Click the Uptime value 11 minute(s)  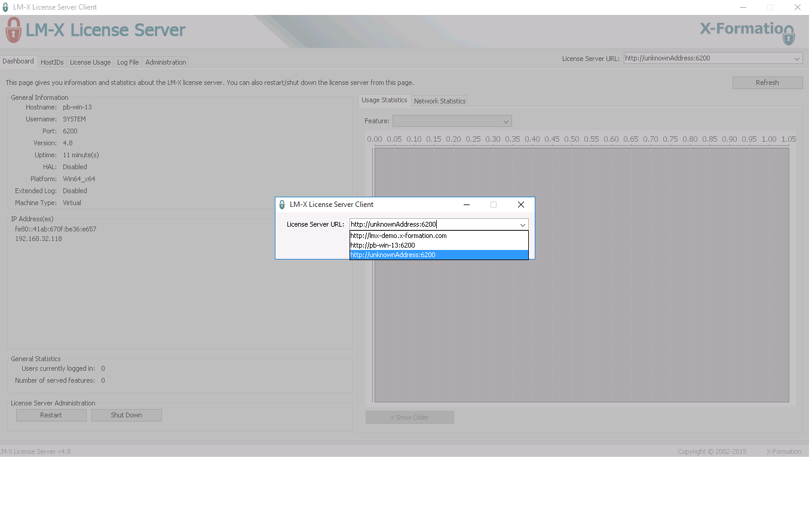pyautogui.click(x=81, y=155)
